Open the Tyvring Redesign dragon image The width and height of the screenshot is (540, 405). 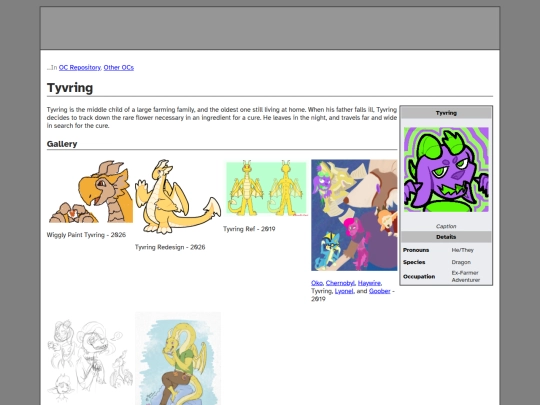click(178, 197)
